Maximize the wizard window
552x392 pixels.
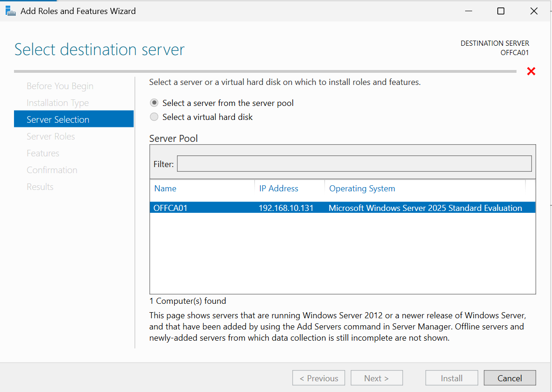click(501, 11)
